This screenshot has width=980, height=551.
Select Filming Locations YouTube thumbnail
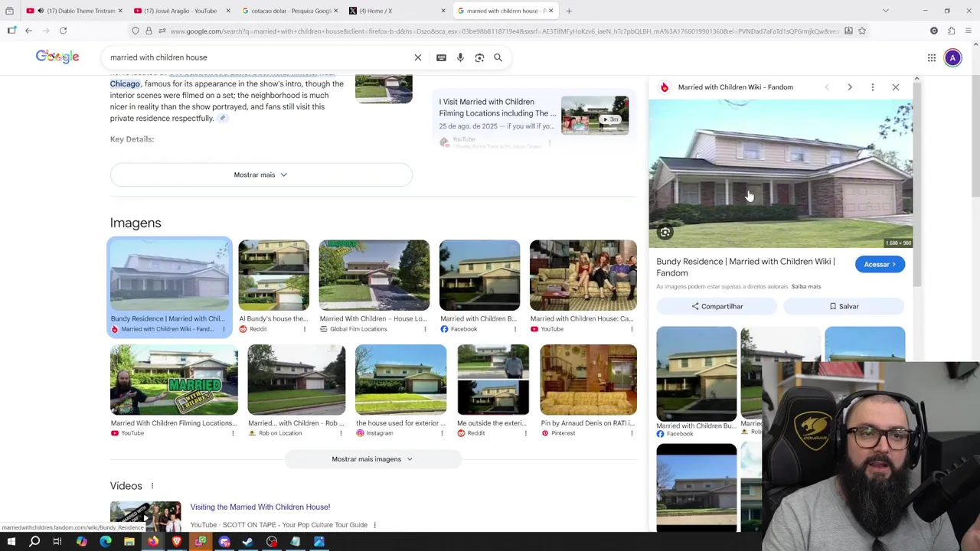pyautogui.click(x=174, y=380)
